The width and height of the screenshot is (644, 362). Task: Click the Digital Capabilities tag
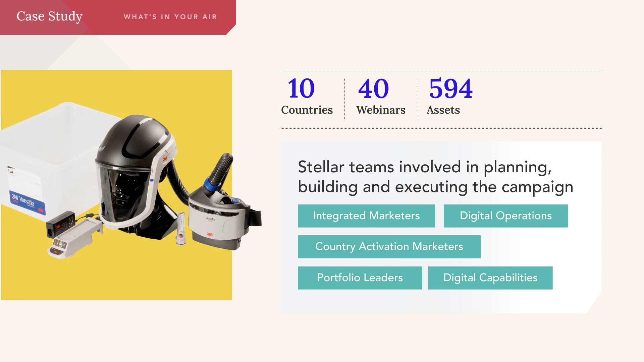click(x=490, y=278)
